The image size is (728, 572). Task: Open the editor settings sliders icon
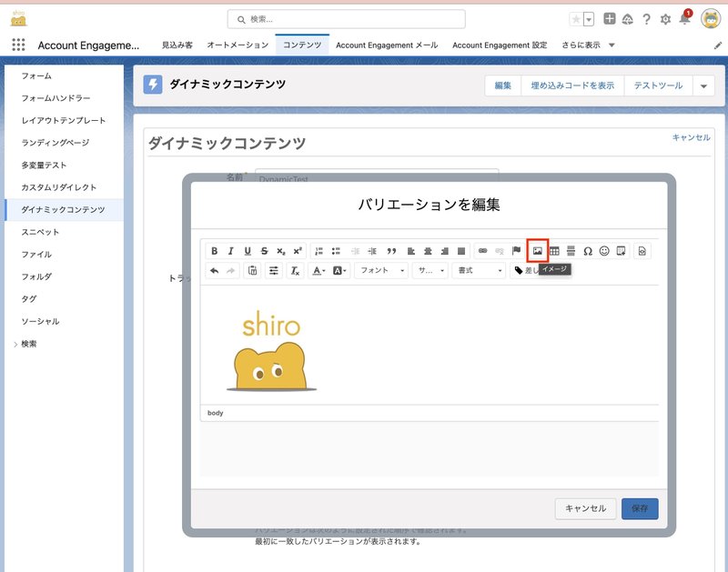274,270
